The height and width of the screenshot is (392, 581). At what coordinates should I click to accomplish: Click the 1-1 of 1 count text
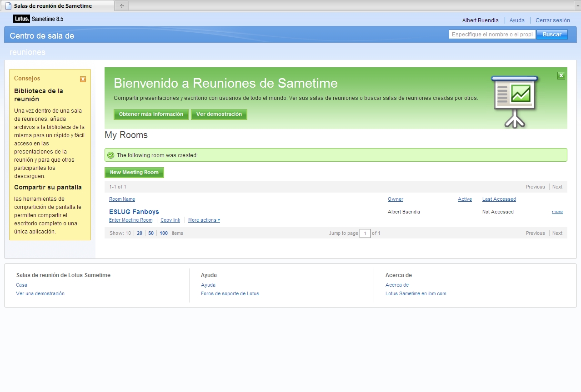click(118, 187)
